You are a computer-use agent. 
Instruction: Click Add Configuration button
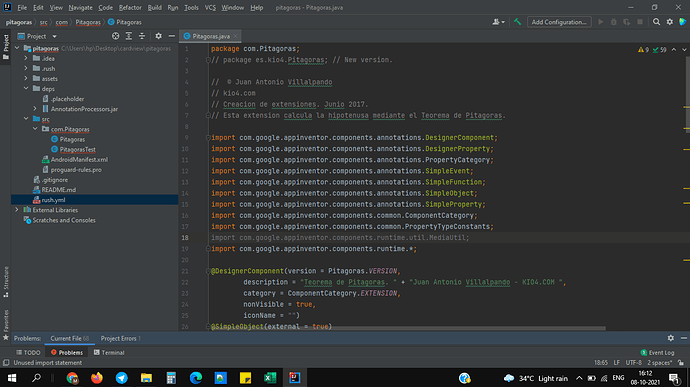coord(559,22)
